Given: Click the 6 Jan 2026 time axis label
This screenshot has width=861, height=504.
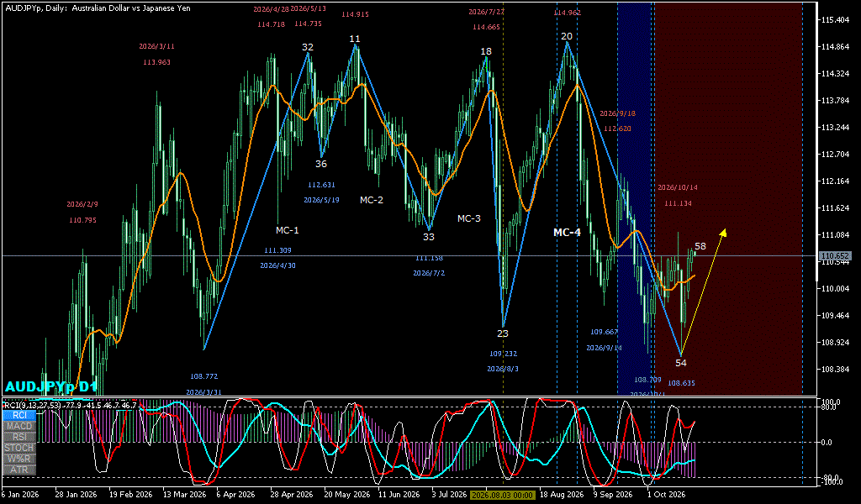Looking at the screenshot, I should point(21,495).
